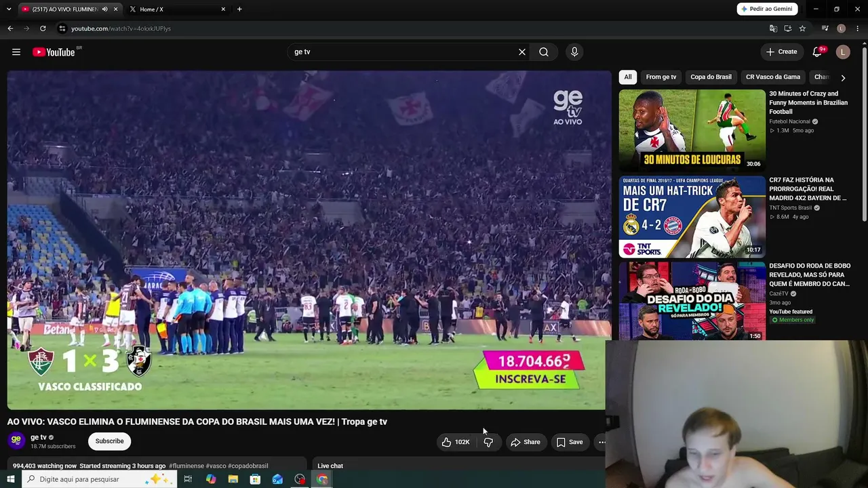Start voice search with the microphone

coord(574,52)
